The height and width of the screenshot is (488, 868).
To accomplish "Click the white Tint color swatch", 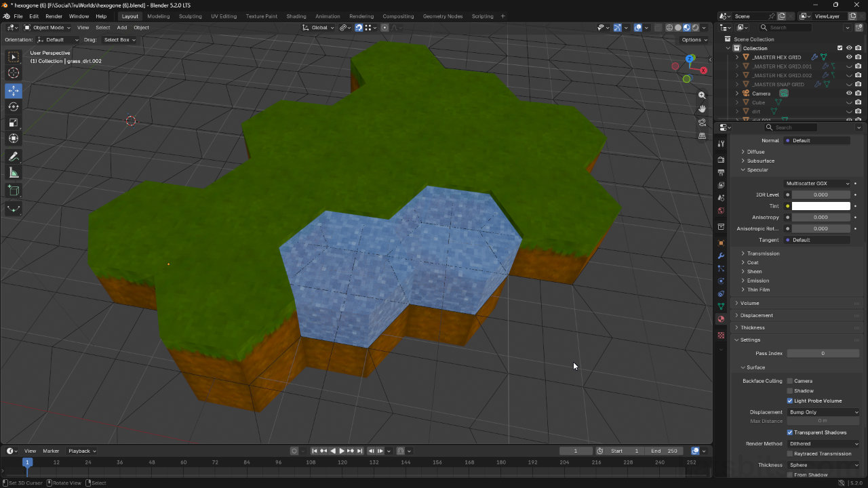I will [821, 206].
